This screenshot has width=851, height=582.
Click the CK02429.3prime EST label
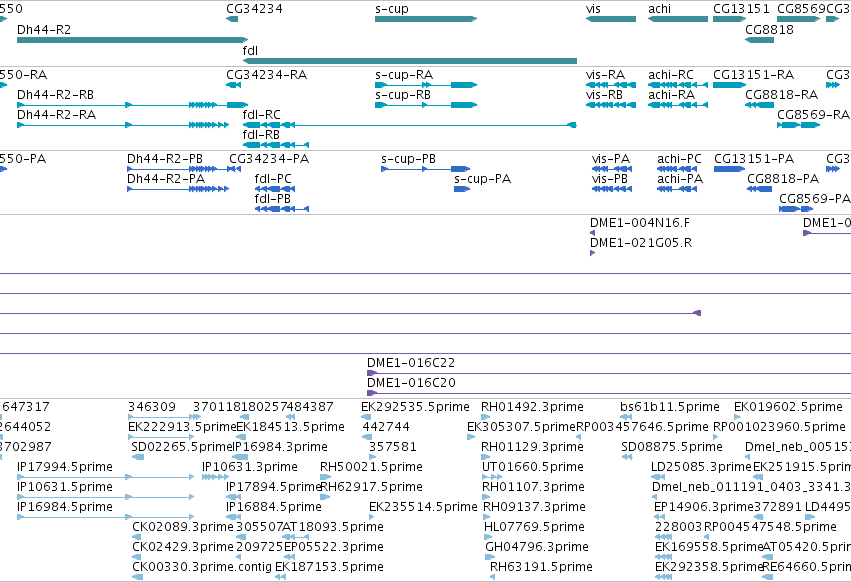click(183, 547)
